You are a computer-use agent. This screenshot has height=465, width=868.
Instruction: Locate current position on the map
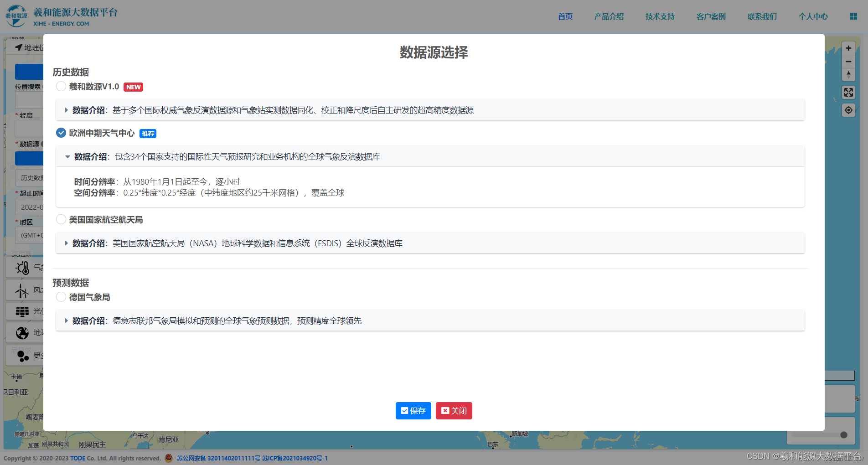pyautogui.click(x=848, y=110)
